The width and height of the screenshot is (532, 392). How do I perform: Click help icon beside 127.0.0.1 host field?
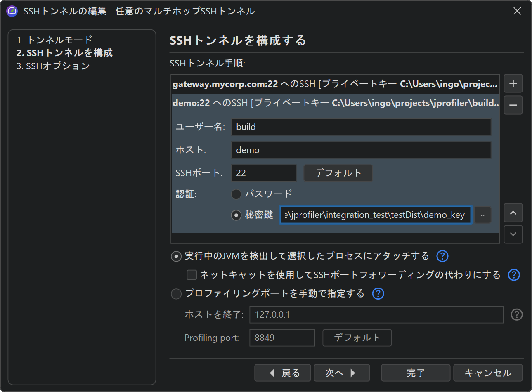pos(516,315)
